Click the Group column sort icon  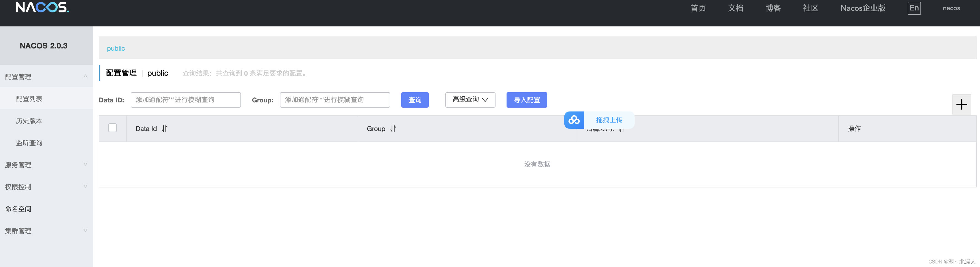click(x=393, y=129)
